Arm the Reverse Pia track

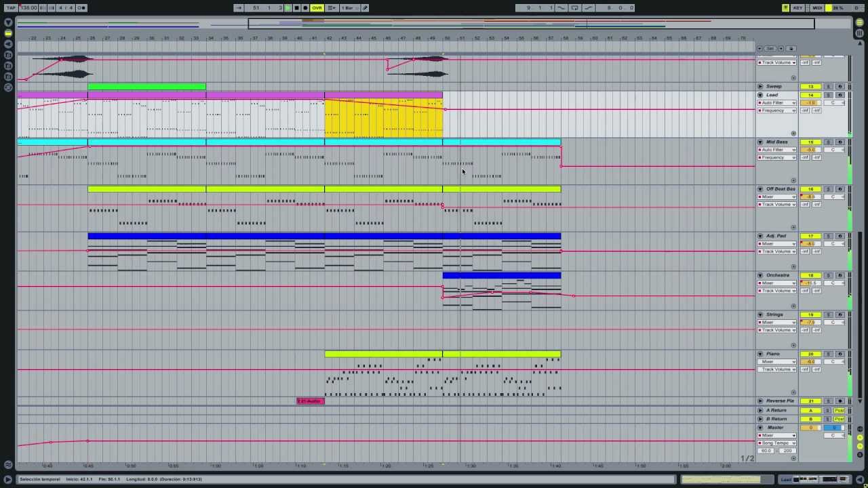[840, 401]
